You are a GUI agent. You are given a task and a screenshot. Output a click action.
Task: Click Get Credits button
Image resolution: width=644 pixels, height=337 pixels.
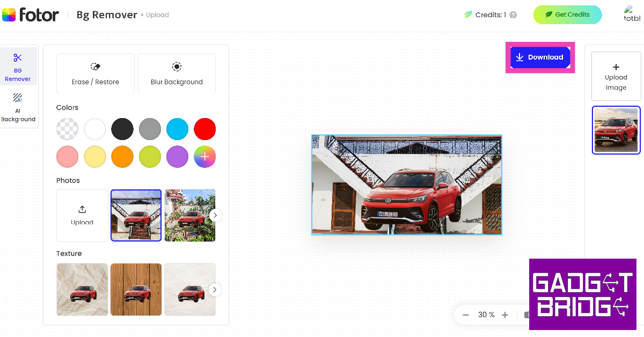(567, 15)
